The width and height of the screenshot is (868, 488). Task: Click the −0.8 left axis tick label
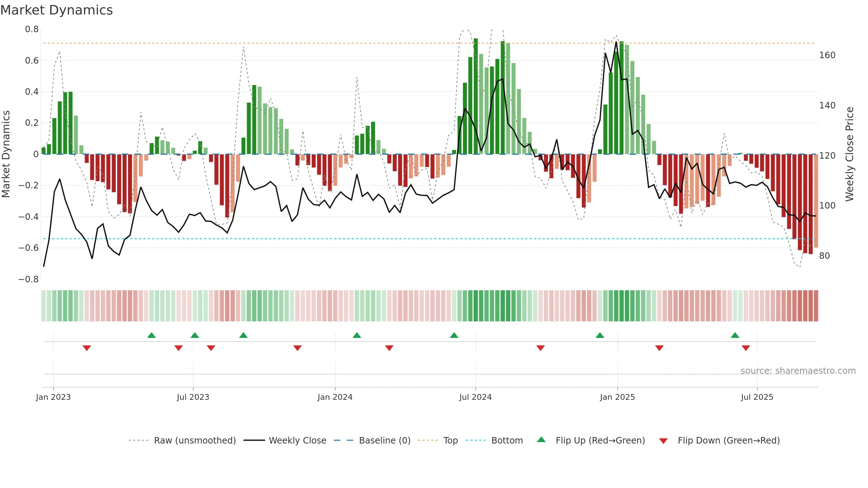click(29, 279)
